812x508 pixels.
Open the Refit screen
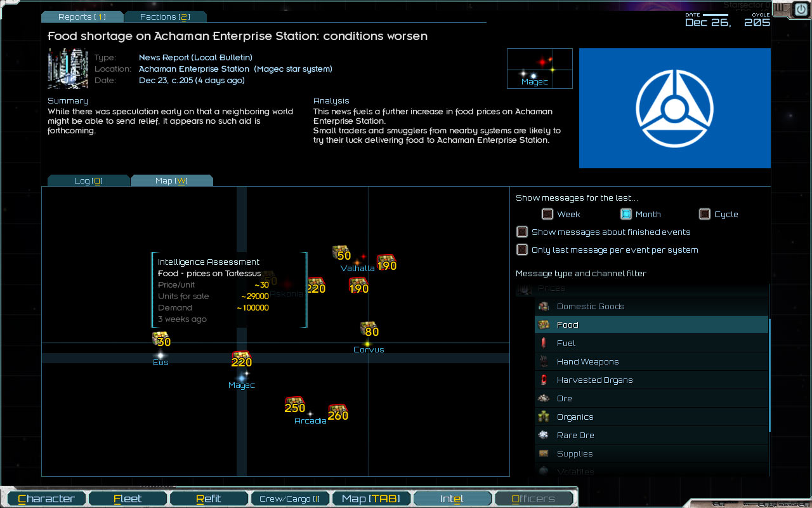[209, 498]
